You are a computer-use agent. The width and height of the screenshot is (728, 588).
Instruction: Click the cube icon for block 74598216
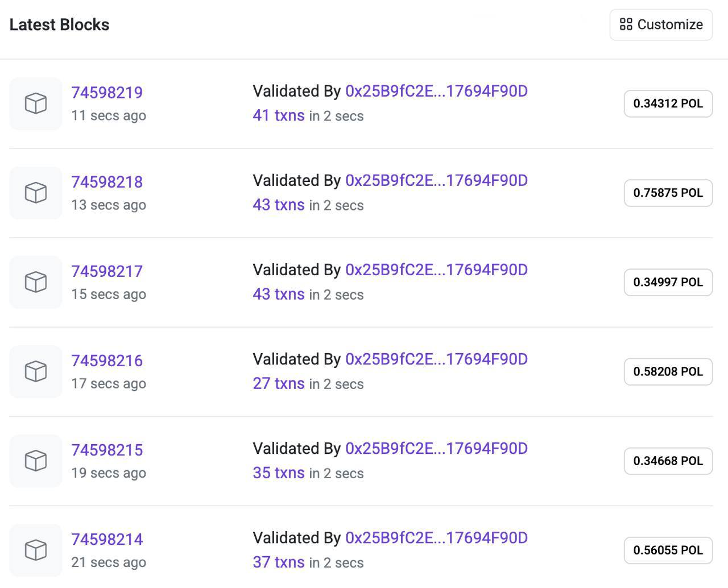point(36,371)
